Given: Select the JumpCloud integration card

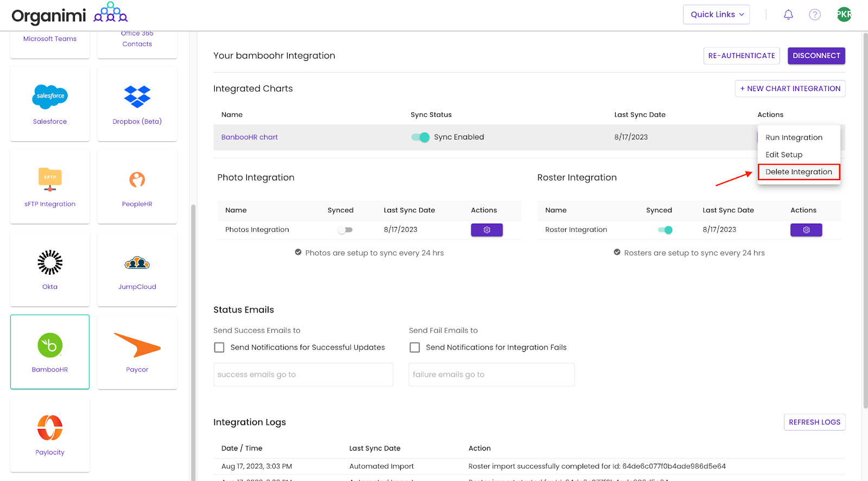Looking at the screenshot, I should click(x=137, y=269).
